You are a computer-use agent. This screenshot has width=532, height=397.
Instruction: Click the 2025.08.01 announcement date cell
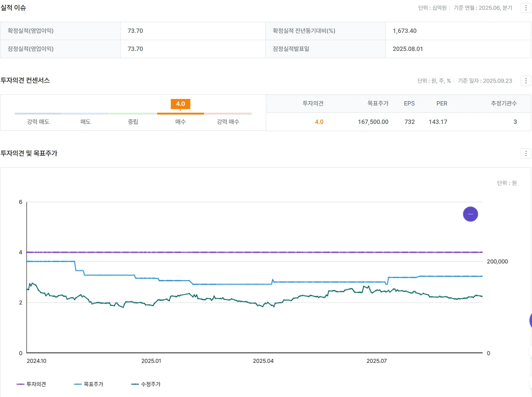click(x=408, y=49)
